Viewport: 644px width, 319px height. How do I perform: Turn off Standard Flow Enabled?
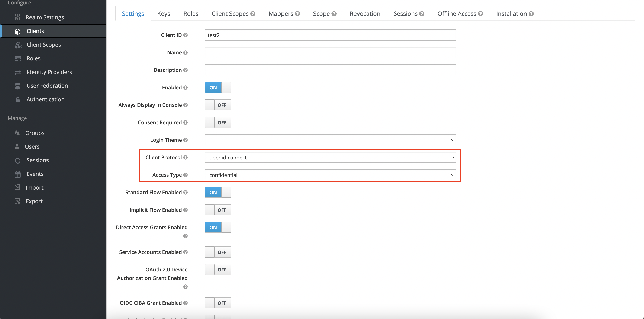[218, 192]
